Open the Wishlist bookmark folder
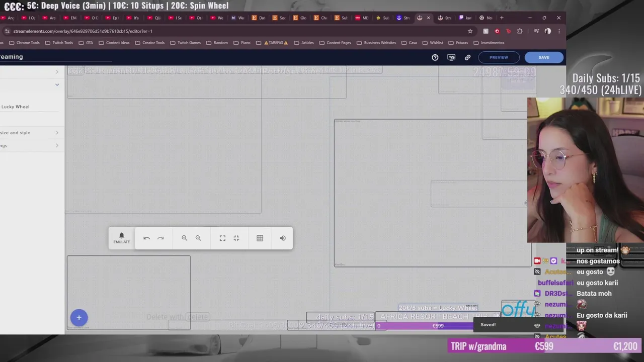The image size is (644, 362). click(x=433, y=43)
